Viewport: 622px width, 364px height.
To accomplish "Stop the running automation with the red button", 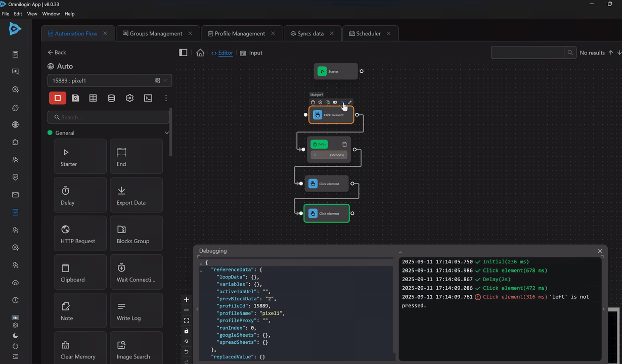I will point(58,98).
